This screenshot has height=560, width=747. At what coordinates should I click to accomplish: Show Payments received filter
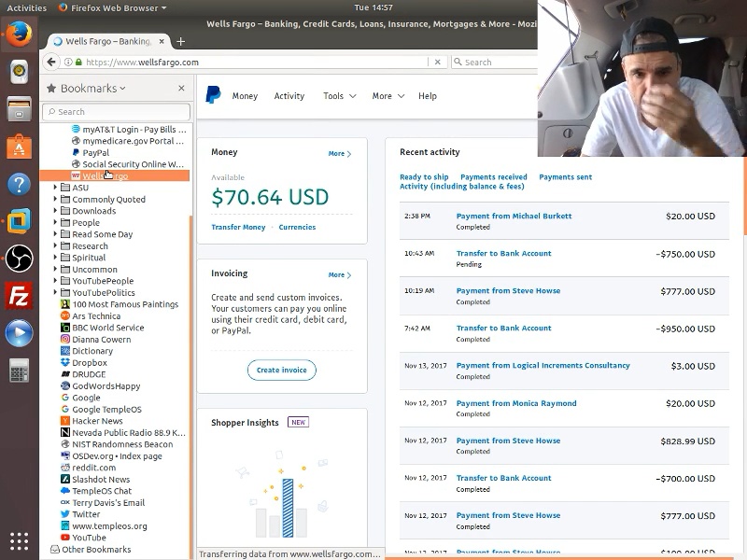[494, 177]
